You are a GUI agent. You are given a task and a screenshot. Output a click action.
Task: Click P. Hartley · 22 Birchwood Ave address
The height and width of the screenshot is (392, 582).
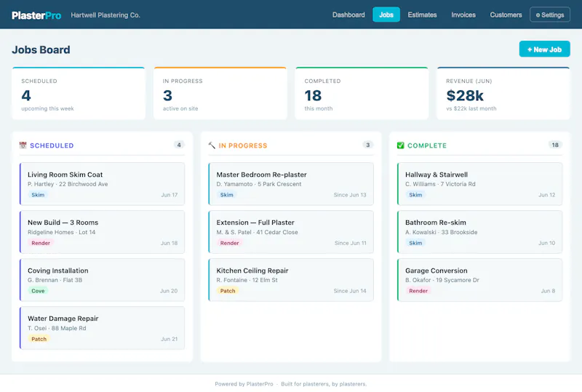68,184
